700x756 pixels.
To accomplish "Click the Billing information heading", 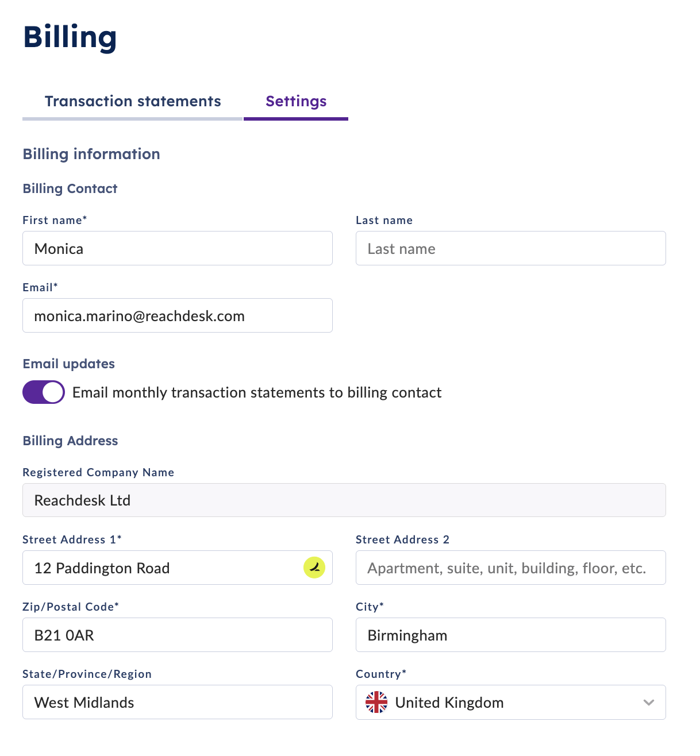I will [x=91, y=154].
